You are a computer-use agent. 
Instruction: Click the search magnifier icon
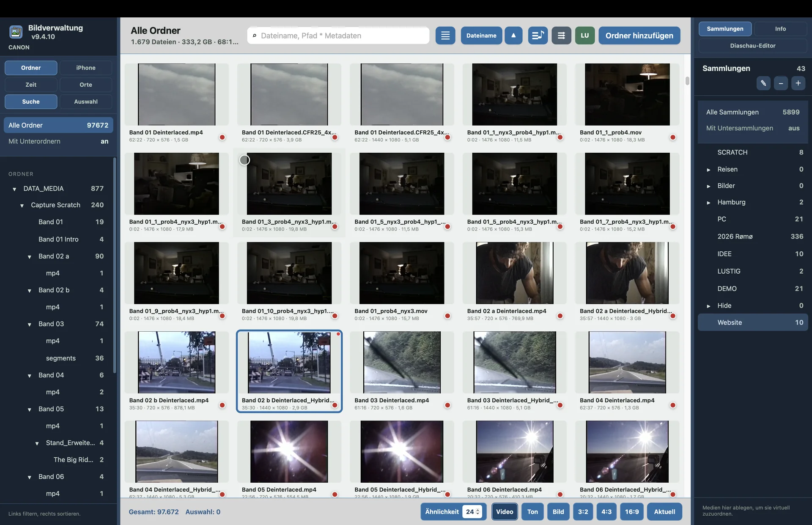[254, 36]
